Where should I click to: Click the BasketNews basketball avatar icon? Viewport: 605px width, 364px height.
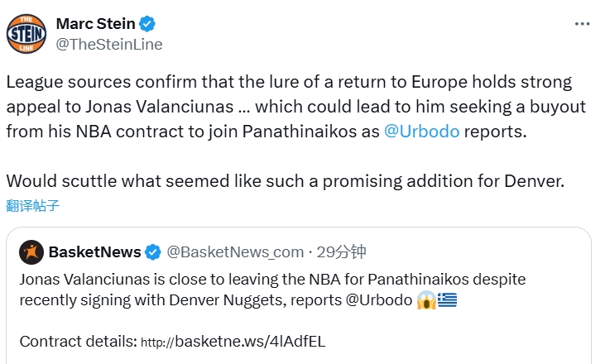(31, 251)
